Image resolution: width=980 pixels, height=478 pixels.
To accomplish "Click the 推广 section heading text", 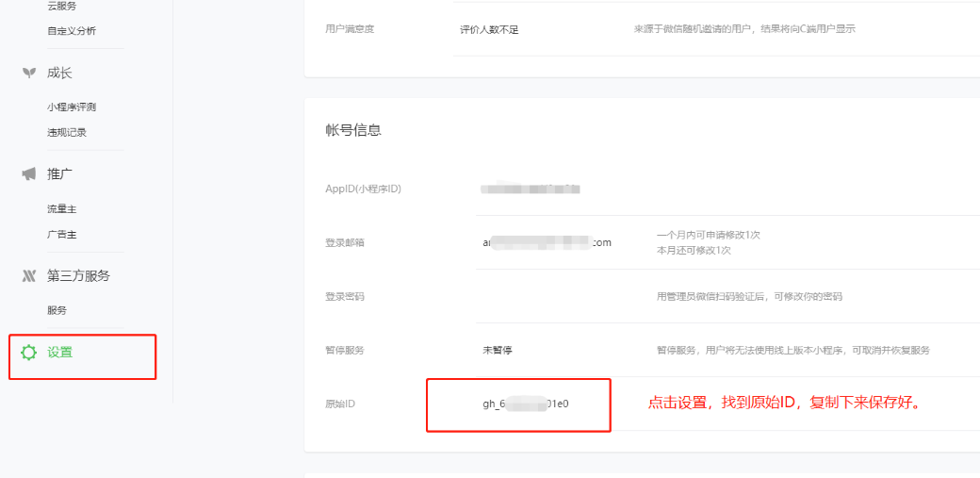I will tap(59, 174).
